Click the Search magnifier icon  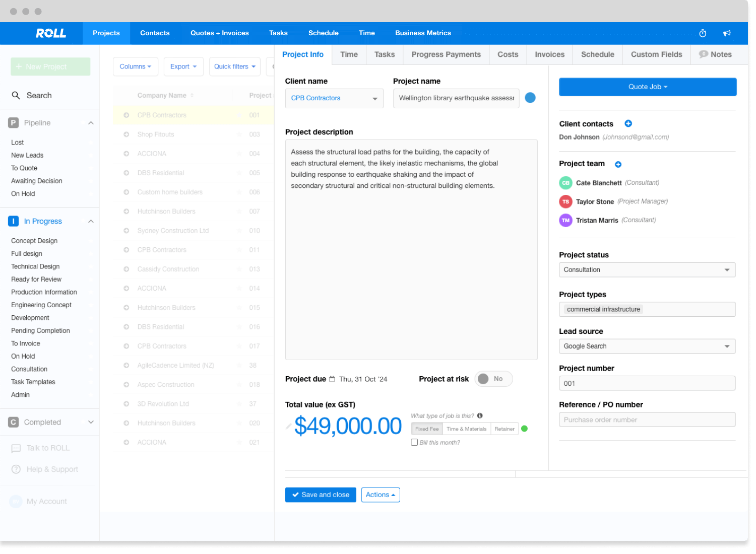point(16,95)
